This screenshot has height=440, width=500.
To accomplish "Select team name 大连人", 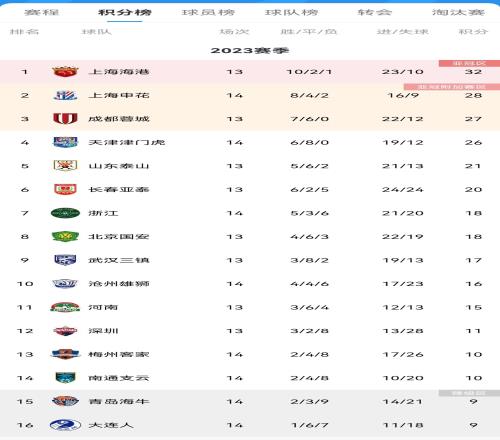I will (x=111, y=425).
